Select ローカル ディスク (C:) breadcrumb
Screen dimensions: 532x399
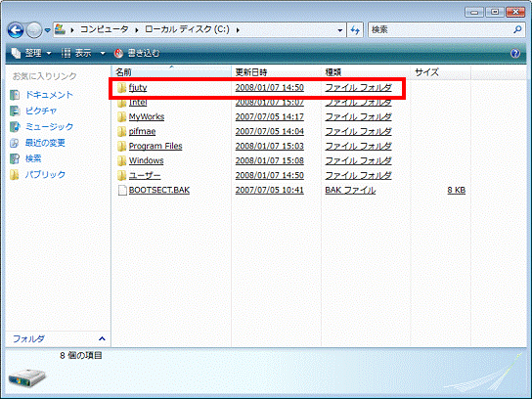click(x=188, y=29)
